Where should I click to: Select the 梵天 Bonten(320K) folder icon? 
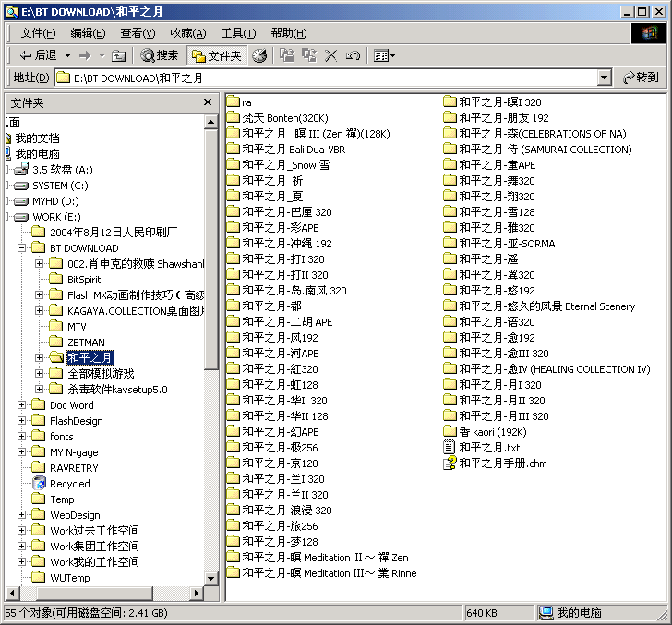point(234,117)
